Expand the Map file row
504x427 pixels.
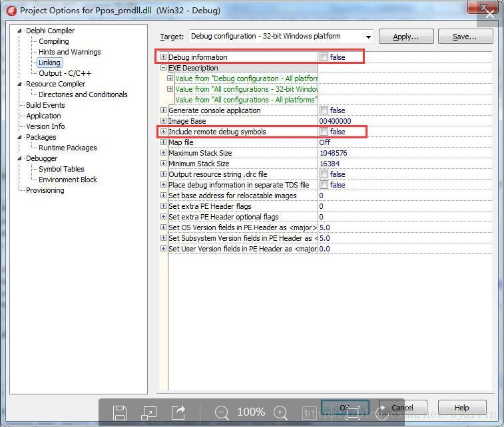tap(163, 142)
